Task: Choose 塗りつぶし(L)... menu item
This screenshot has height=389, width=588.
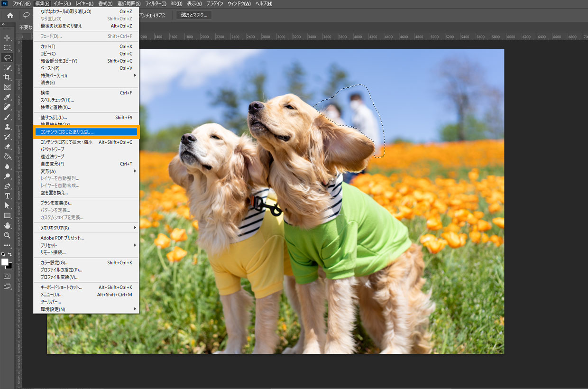Action: (x=85, y=117)
